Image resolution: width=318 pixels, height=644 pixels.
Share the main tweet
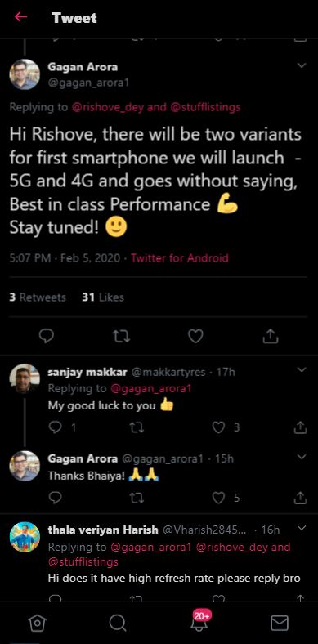click(x=271, y=337)
